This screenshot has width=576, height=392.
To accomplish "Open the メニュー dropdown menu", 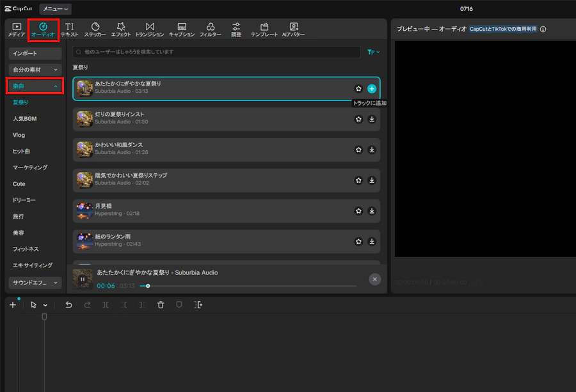I will click(55, 9).
